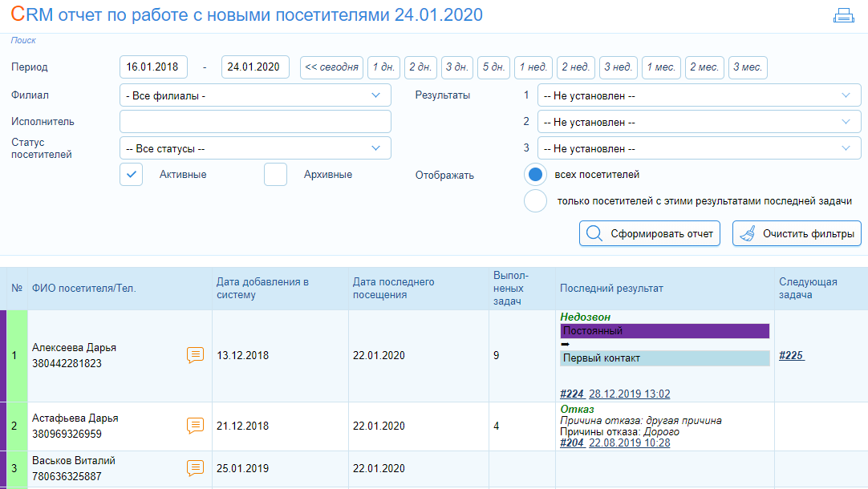Click the period end date field 24.01.2020
868x489 pixels.
coord(255,67)
